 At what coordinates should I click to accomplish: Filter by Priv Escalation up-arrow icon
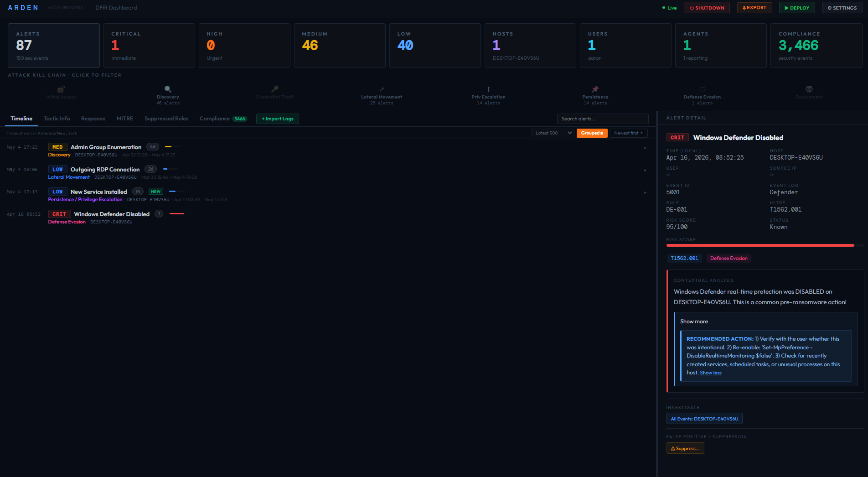[488, 89]
